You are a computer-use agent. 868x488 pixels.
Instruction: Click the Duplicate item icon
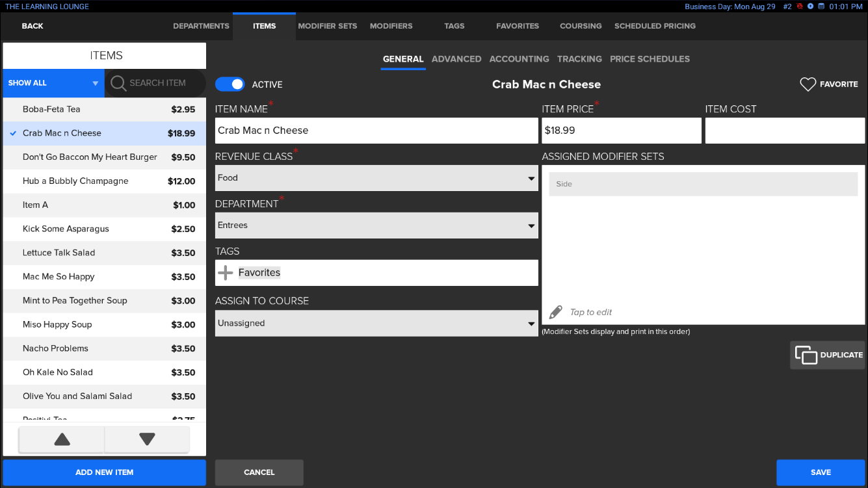coord(806,355)
